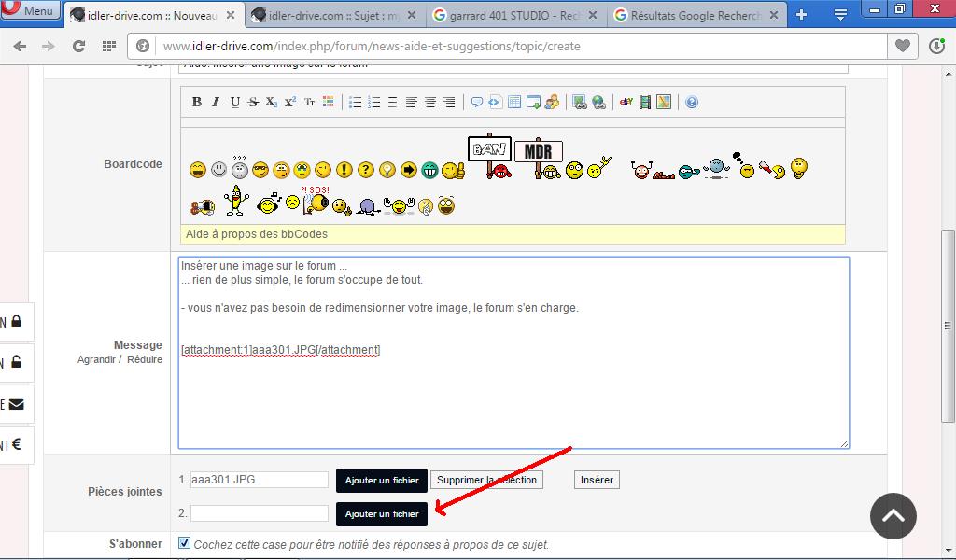The width and height of the screenshot is (956, 560).
Task: Click second Ajouter un fichier button
Action: click(382, 514)
